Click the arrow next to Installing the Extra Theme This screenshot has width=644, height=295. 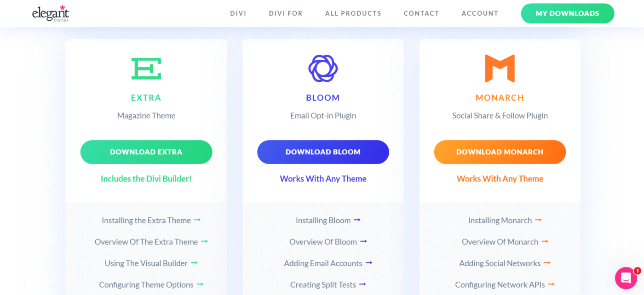[x=198, y=220]
